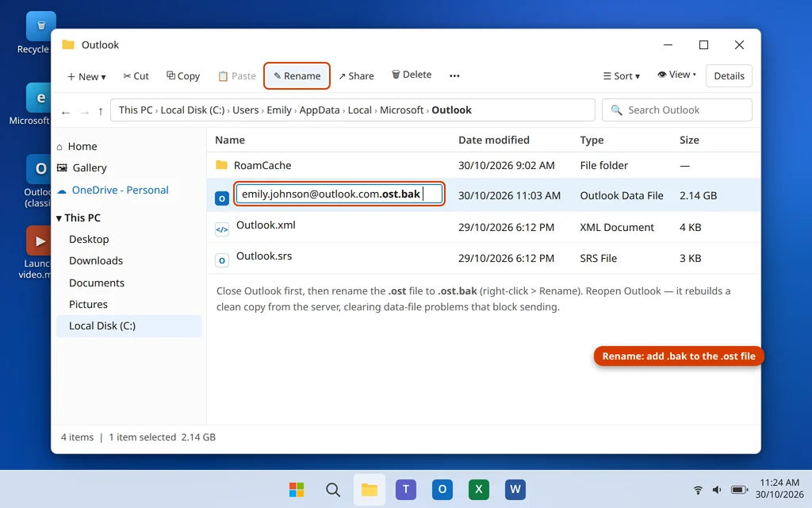This screenshot has width=812, height=508.
Task: Go back with the left arrow
Action: point(66,111)
